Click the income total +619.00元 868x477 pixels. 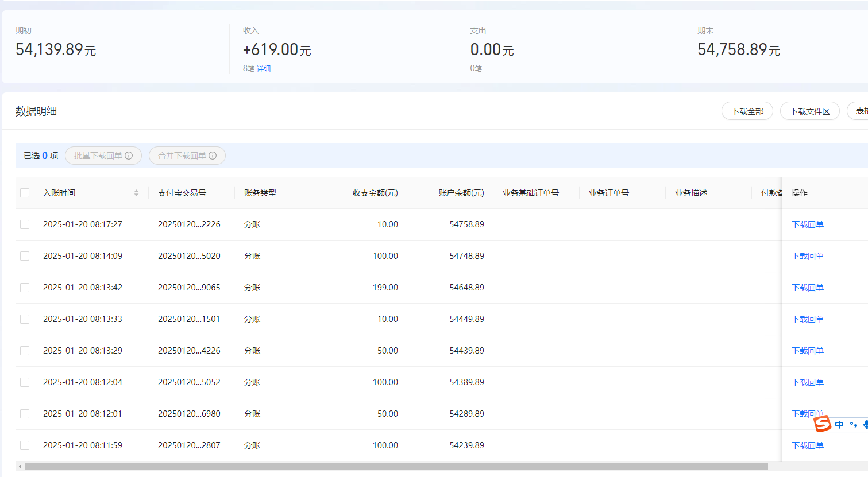[x=277, y=50]
